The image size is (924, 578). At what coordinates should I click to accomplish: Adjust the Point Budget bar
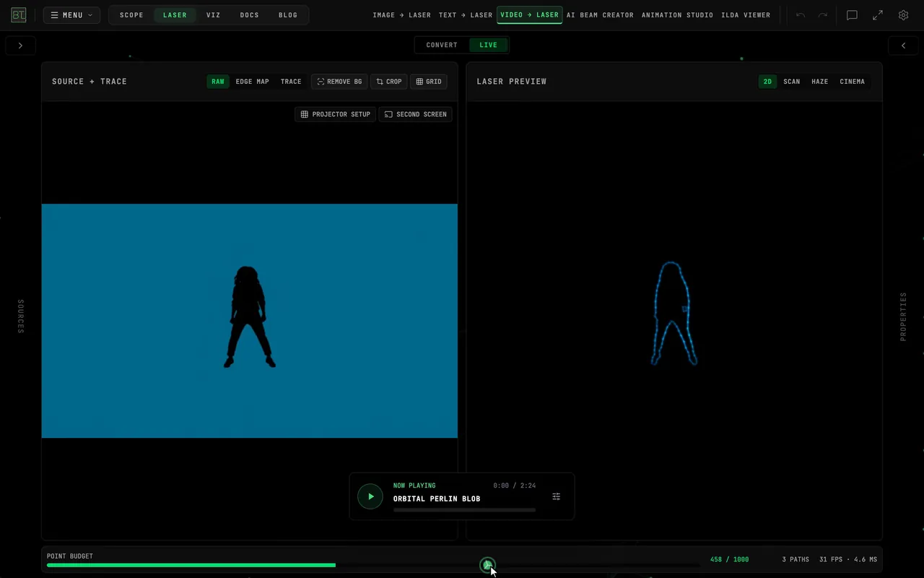[x=373, y=565]
